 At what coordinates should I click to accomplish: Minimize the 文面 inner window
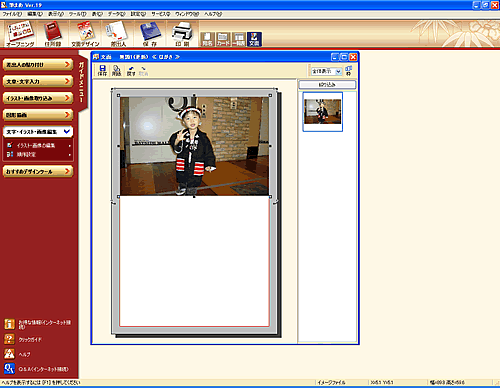point(335,57)
